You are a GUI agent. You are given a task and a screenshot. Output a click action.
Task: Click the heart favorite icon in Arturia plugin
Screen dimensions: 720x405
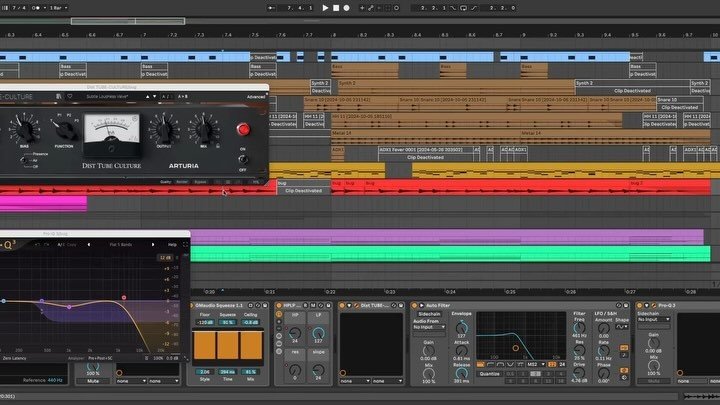point(68,97)
